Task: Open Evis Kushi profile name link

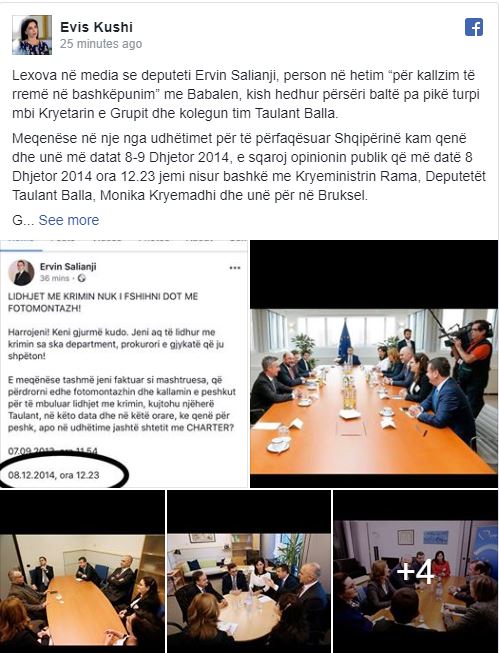Action: pyautogui.click(x=96, y=27)
